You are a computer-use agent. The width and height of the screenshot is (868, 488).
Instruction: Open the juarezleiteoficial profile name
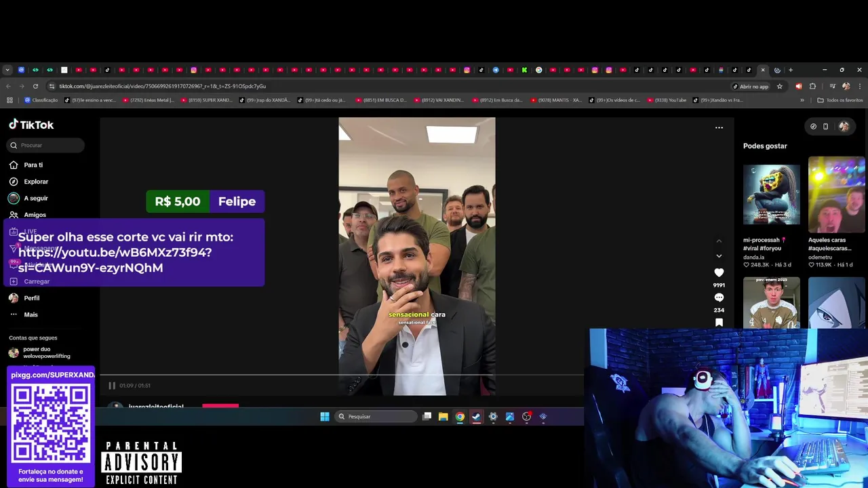click(156, 407)
